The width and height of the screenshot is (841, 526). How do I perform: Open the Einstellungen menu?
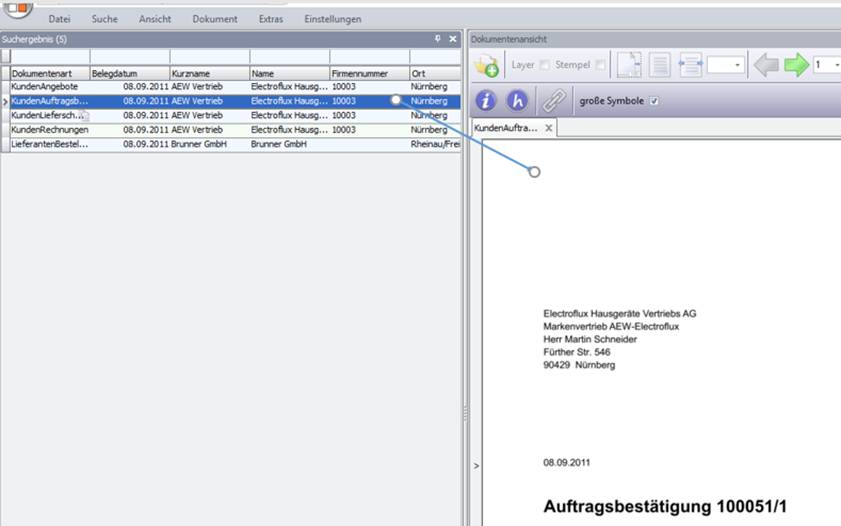[333, 19]
